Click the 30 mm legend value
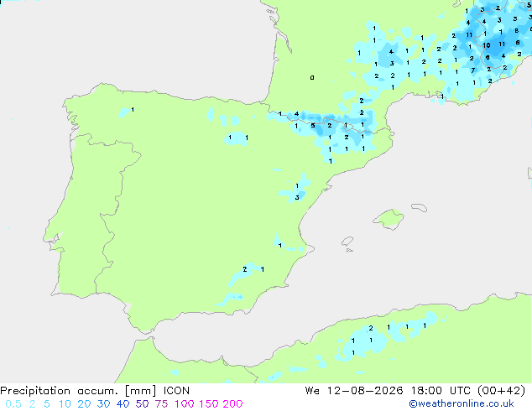This screenshot has width=532, height=411. [103, 404]
